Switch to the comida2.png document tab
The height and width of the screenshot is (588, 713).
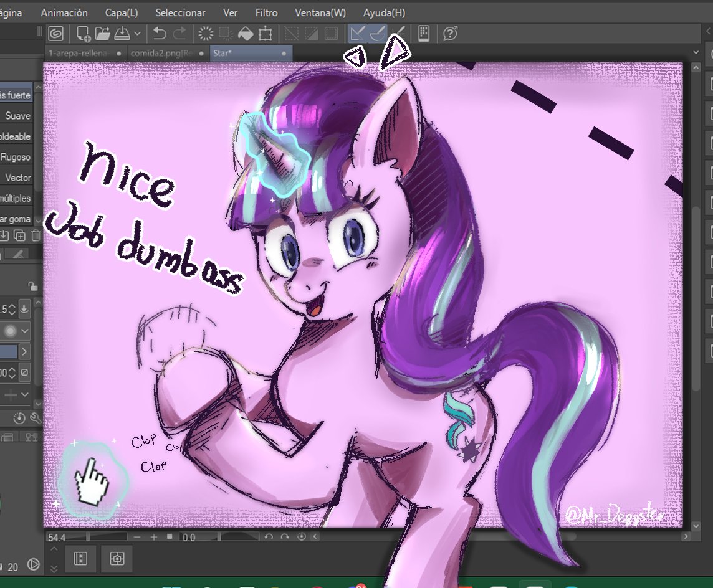168,53
